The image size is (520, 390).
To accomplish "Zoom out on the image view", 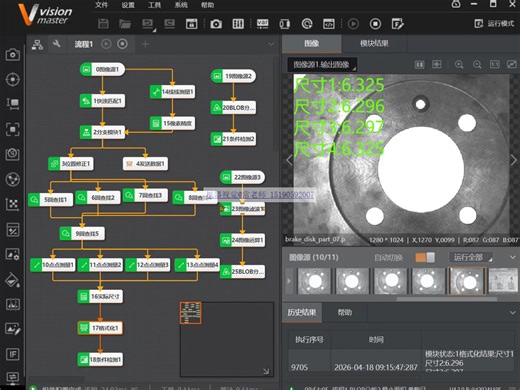I will click(x=477, y=64).
